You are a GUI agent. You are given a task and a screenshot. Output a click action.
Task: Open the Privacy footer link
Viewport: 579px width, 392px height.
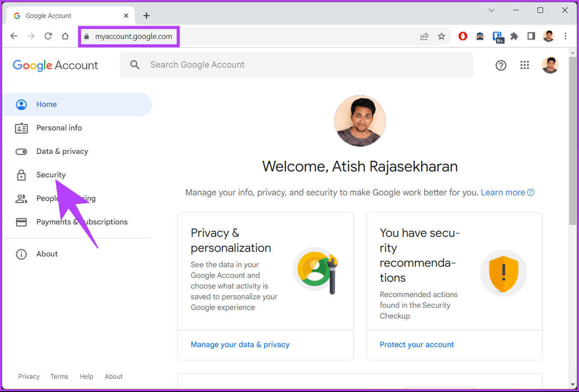coord(29,377)
